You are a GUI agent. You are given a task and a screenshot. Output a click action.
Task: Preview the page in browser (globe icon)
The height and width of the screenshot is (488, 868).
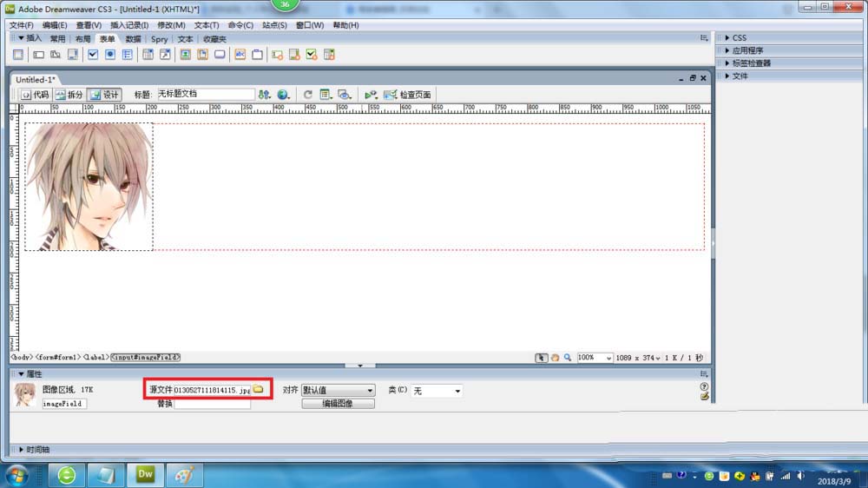click(284, 95)
